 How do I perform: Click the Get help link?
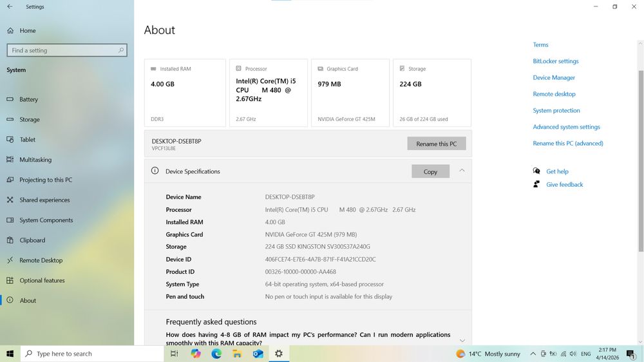[557, 171]
